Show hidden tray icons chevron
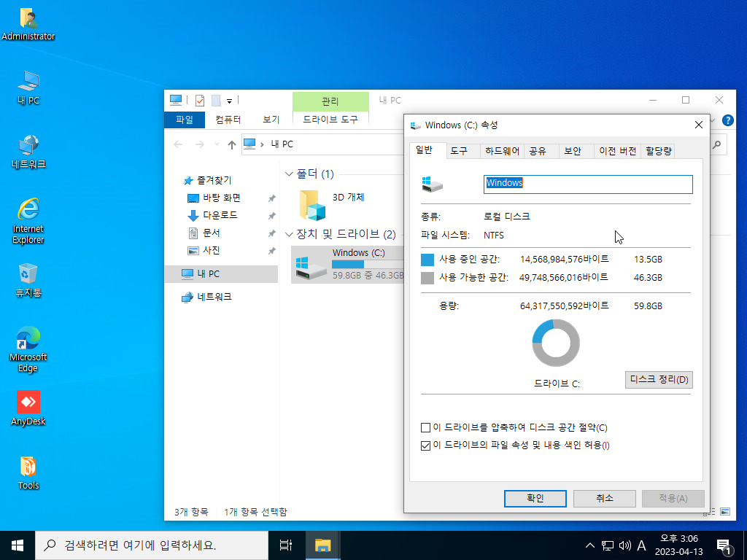The image size is (747, 560). pos(589,545)
